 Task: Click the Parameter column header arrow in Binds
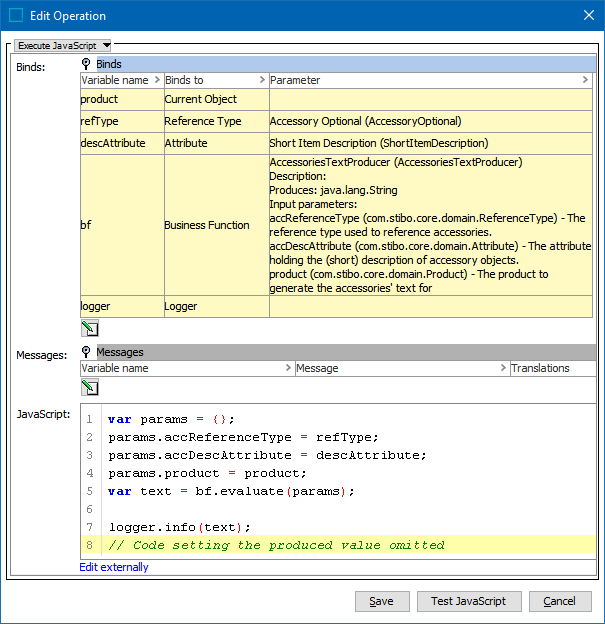586,80
